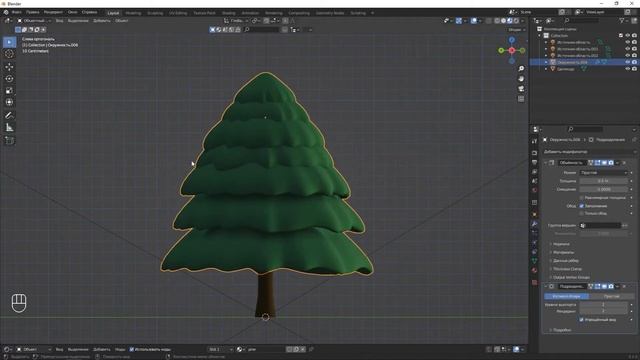Click the red X axis on navigation gizmo
This screenshot has height=360, width=640.
(x=512, y=50)
